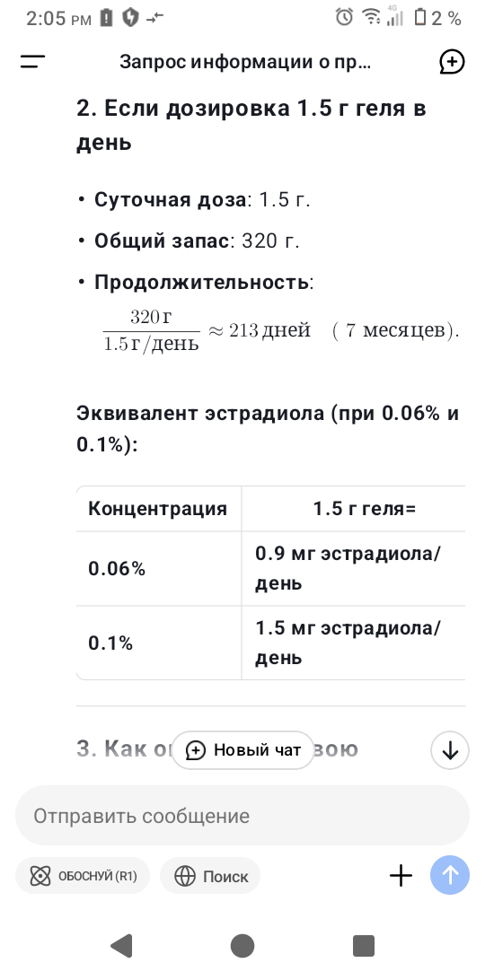485x980 pixels.
Task: Tap chat title Запрос информации о пр…
Action: click(x=245, y=62)
